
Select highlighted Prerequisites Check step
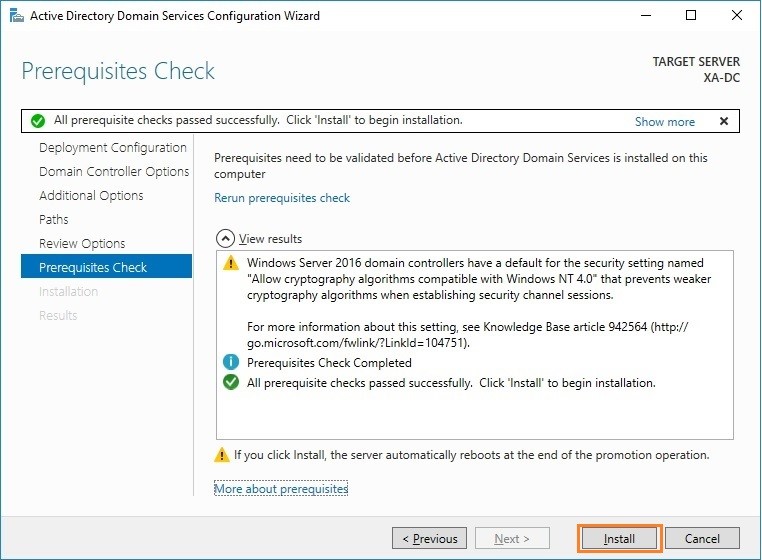click(x=106, y=266)
